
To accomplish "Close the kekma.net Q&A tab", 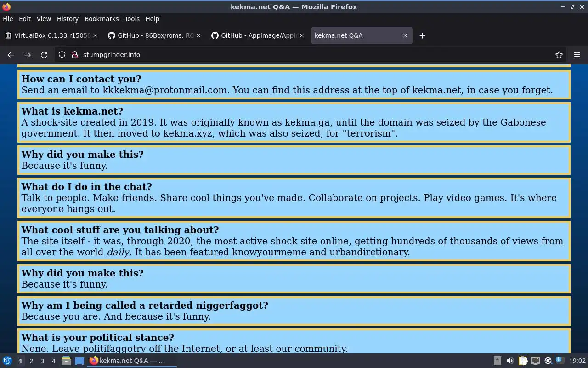I will (x=405, y=35).
